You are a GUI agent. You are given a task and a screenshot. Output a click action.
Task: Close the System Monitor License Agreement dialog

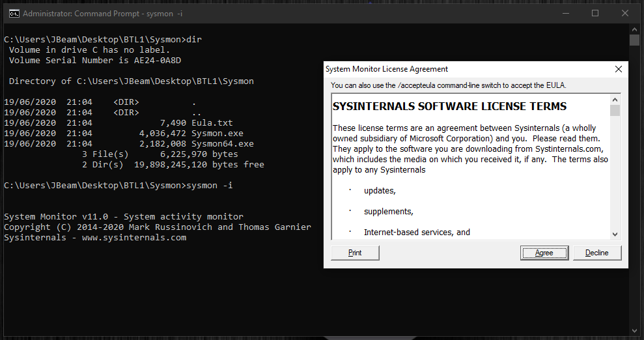tap(619, 69)
